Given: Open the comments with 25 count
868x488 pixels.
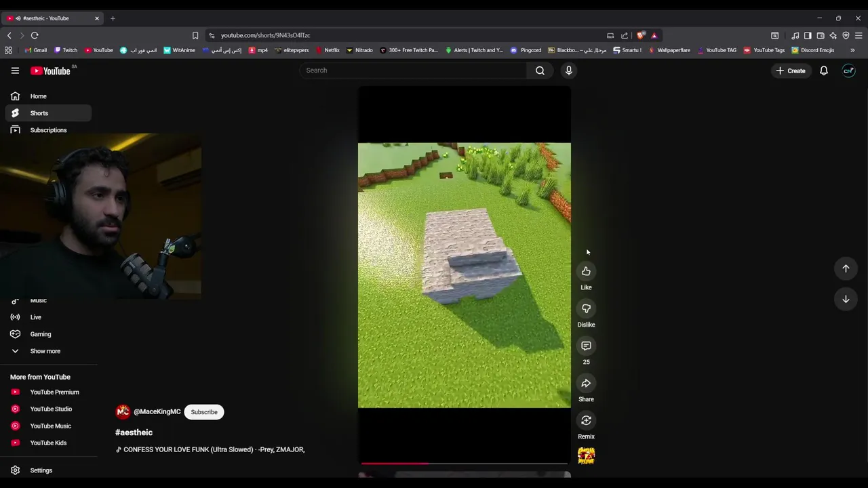Looking at the screenshot, I should (586, 346).
